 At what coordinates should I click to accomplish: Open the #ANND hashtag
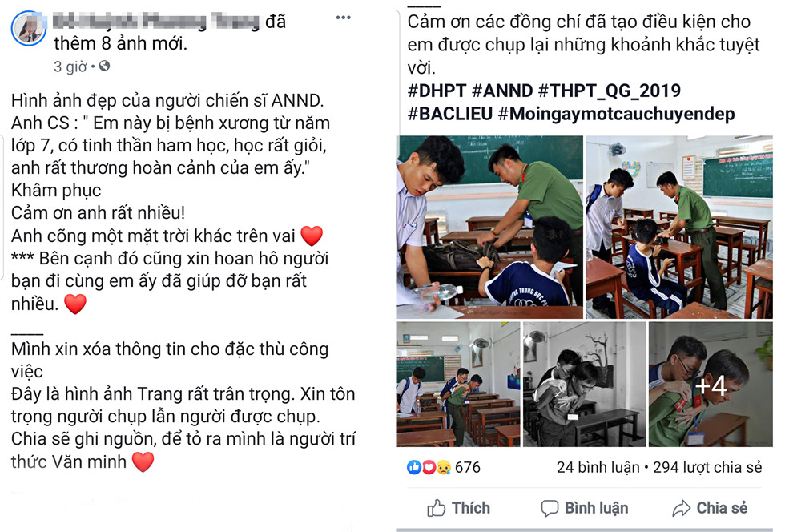tap(502, 91)
